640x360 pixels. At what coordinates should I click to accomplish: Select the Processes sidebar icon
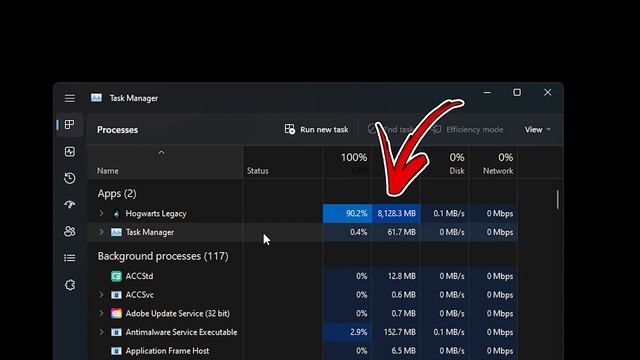coord(70,124)
